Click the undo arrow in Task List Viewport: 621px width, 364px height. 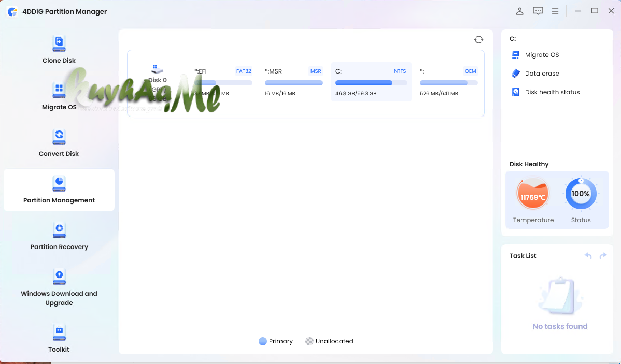click(x=588, y=256)
